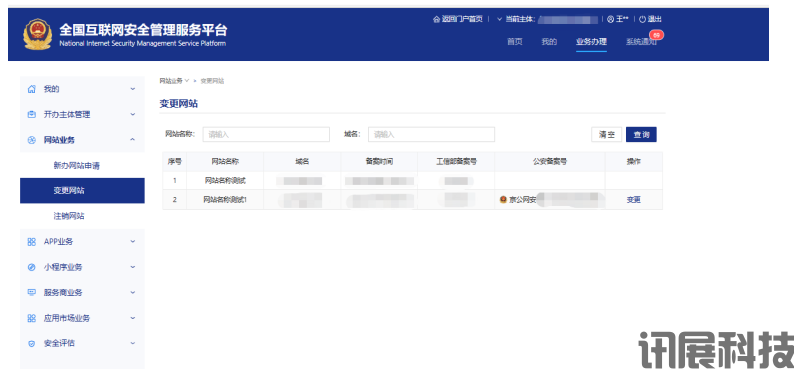Go to the 首页 top navigation tab

pos(514,42)
